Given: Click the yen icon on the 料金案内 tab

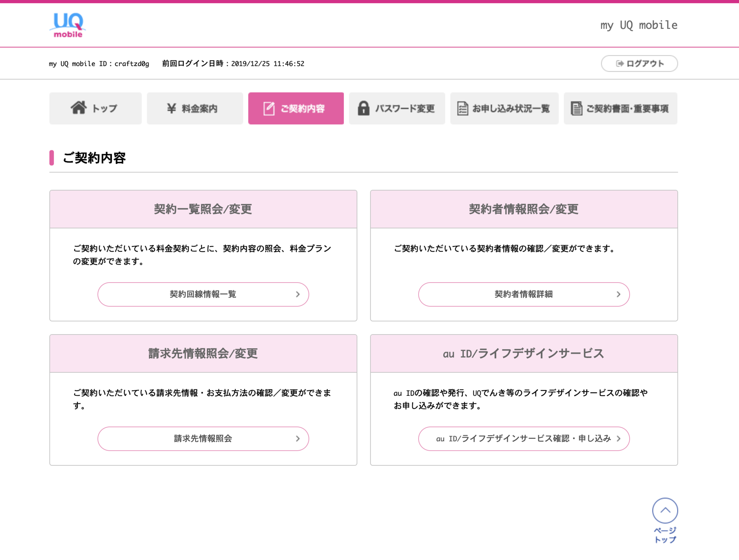Looking at the screenshot, I should [171, 108].
